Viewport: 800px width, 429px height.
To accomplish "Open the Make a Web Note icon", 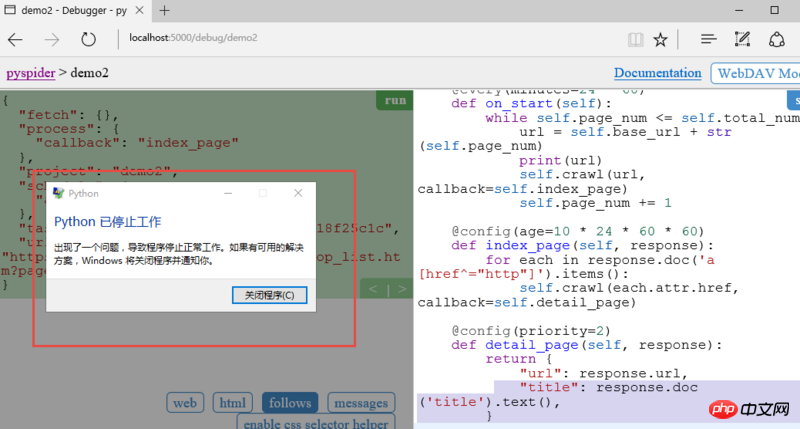I will (x=741, y=40).
